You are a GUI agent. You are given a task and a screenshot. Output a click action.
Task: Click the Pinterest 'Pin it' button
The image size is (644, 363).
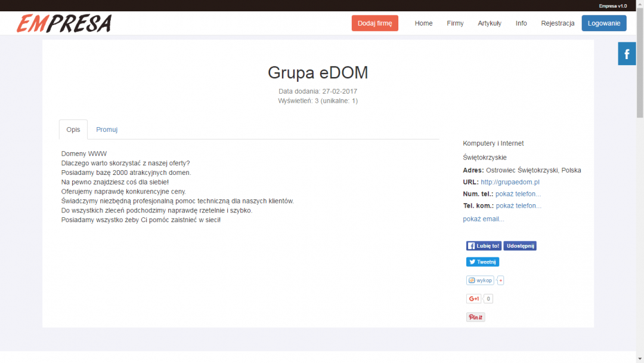[x=475, y=317]
